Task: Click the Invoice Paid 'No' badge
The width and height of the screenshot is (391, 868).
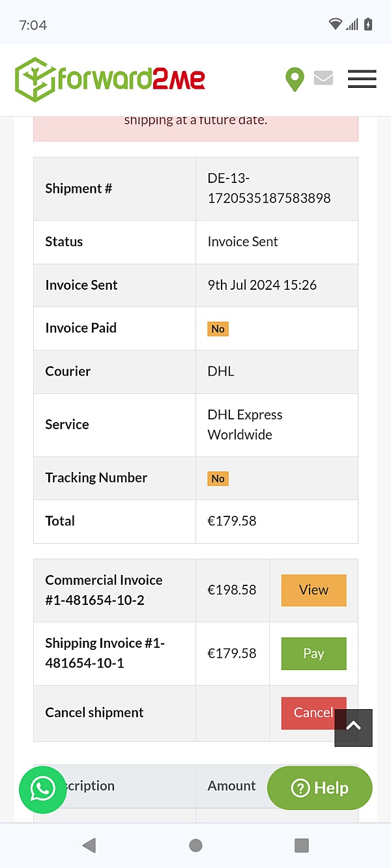Action: pos(218,328)
